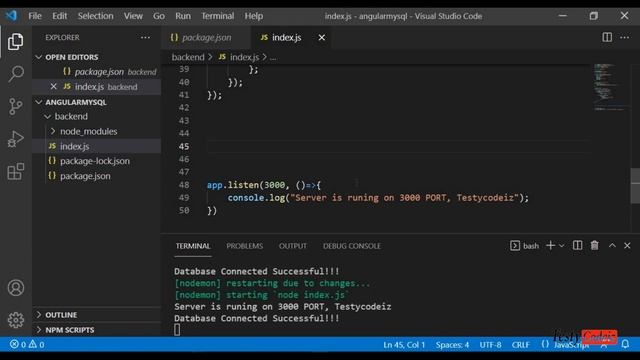Open editor more actions ellipsis
This screenshot has width=640, height=360.
tap(624, 37)
